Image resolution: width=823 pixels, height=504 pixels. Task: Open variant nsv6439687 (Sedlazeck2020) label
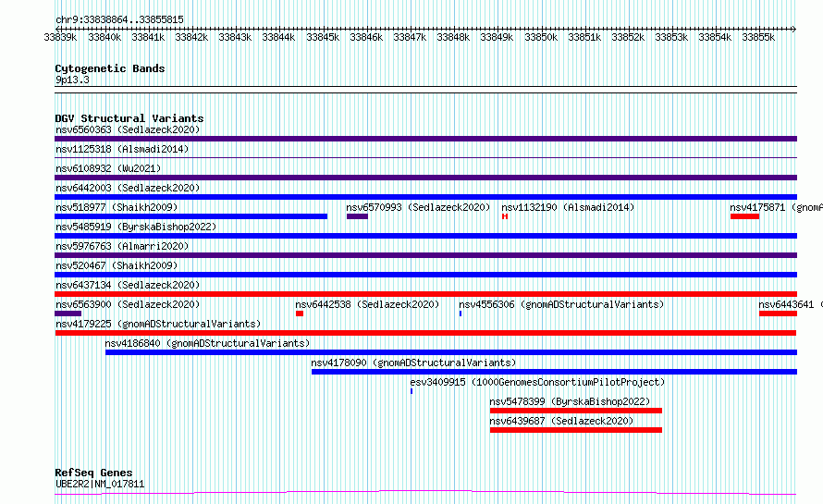click(561, 421)
